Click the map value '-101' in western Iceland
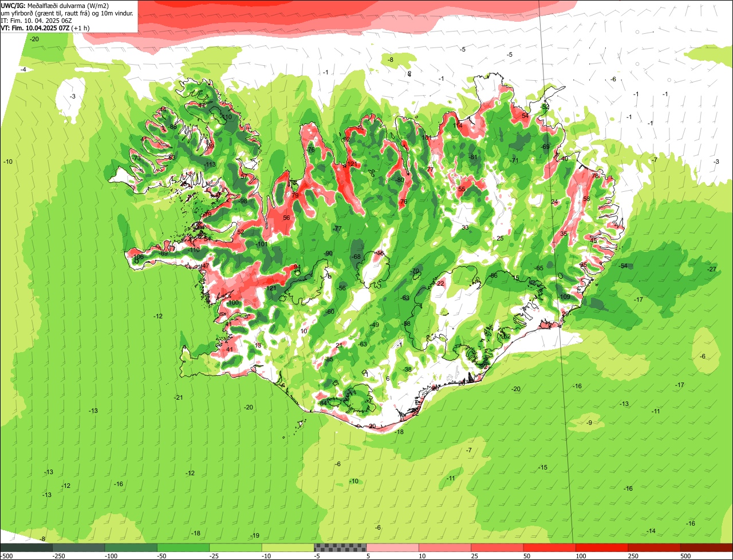Image resolution: width=733 pixels, height=560 pixels. (x=262, y=244)
